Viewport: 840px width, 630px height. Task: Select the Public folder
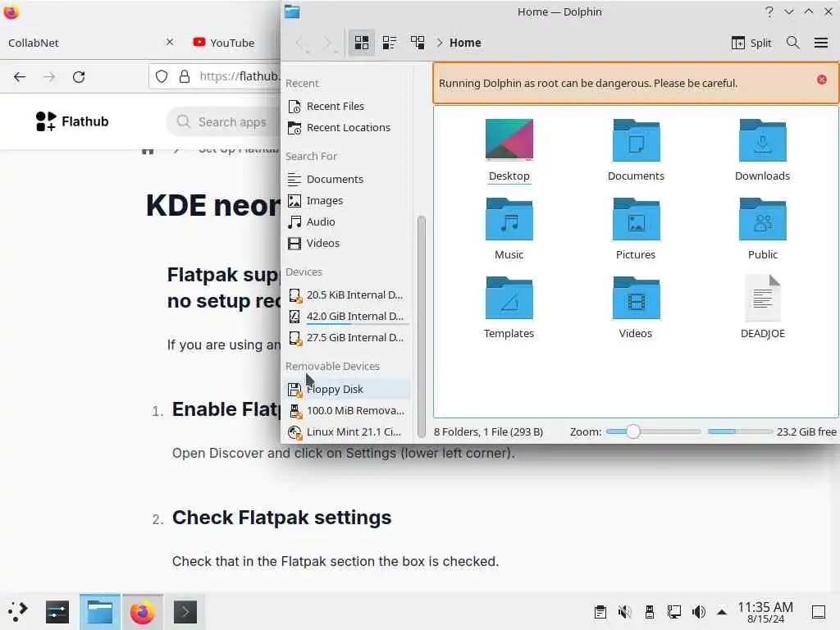[762, 230]
